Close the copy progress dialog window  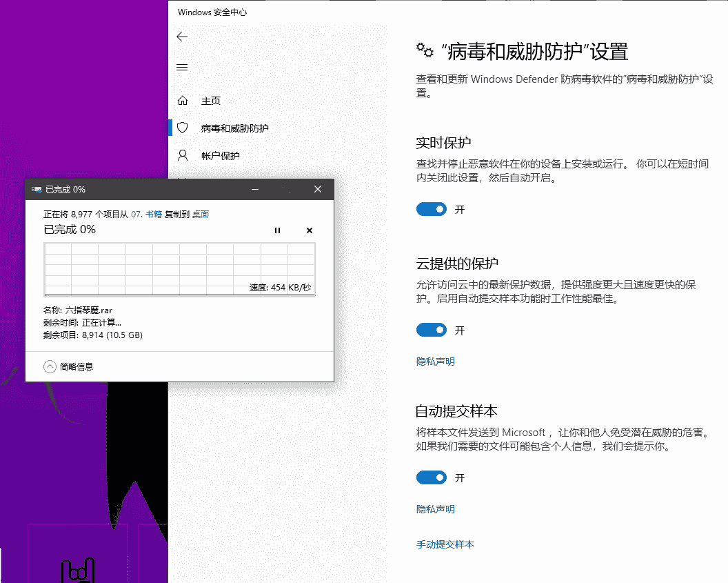[318, 189]
